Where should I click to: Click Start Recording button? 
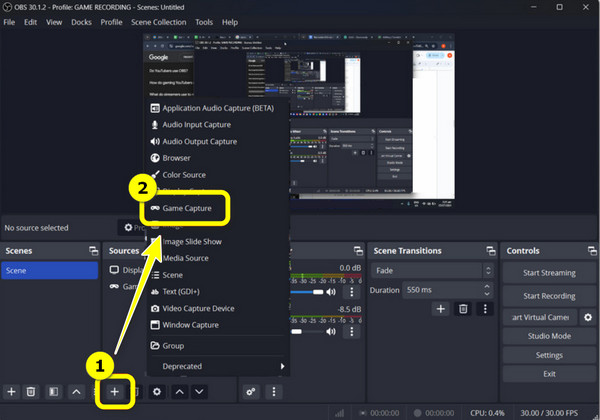tap(549, 296)
